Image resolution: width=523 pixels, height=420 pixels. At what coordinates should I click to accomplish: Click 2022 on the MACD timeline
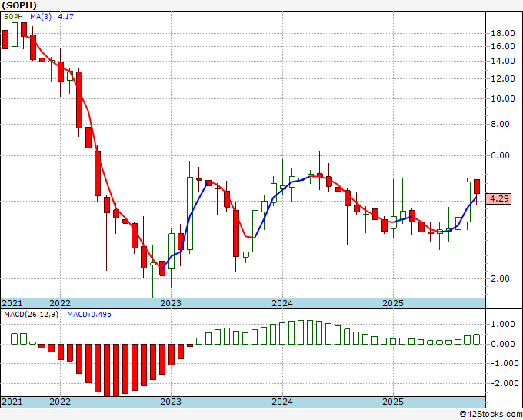60,402
